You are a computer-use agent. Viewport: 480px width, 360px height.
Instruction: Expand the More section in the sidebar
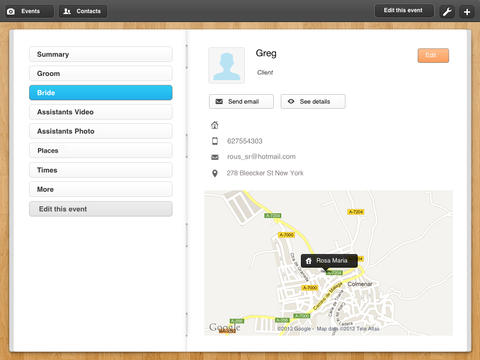[101, 189]
